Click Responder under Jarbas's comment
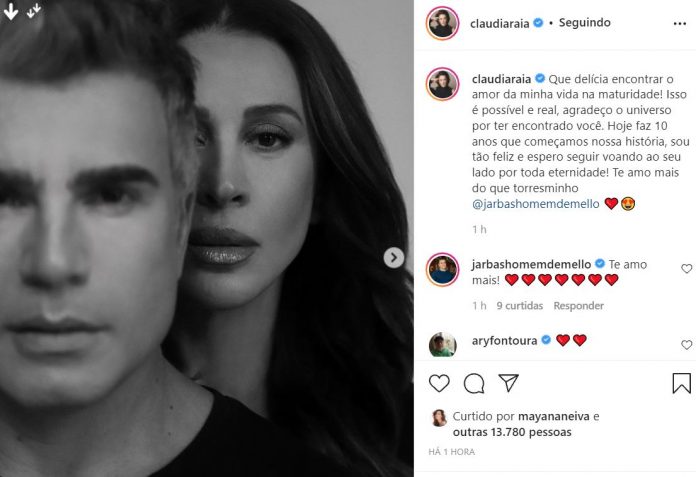The width and height of the screenshot is (696, 477). (x=578, y=306)
